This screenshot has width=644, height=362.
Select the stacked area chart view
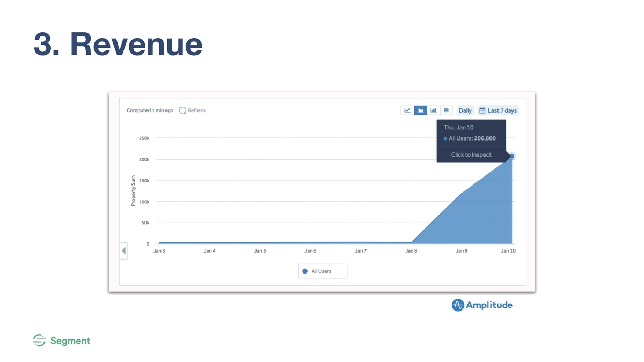(421, 110)
